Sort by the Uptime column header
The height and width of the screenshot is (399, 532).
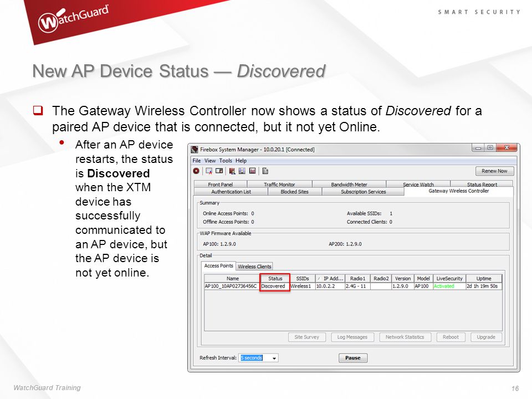tap(484, 279)
